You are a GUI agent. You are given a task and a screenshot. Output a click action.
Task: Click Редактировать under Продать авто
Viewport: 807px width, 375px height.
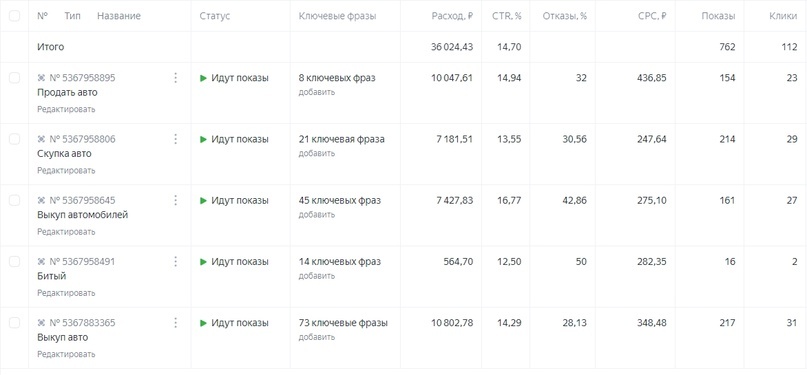[x=66, y=109]
